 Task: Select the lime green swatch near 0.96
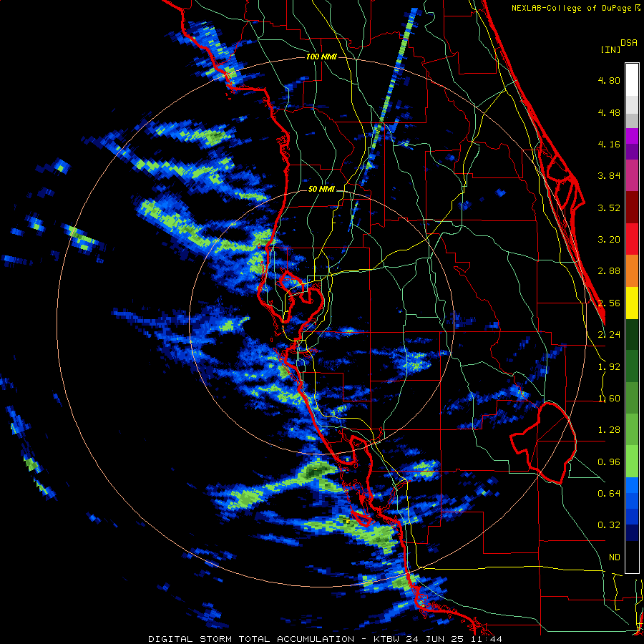coord(632,462)
